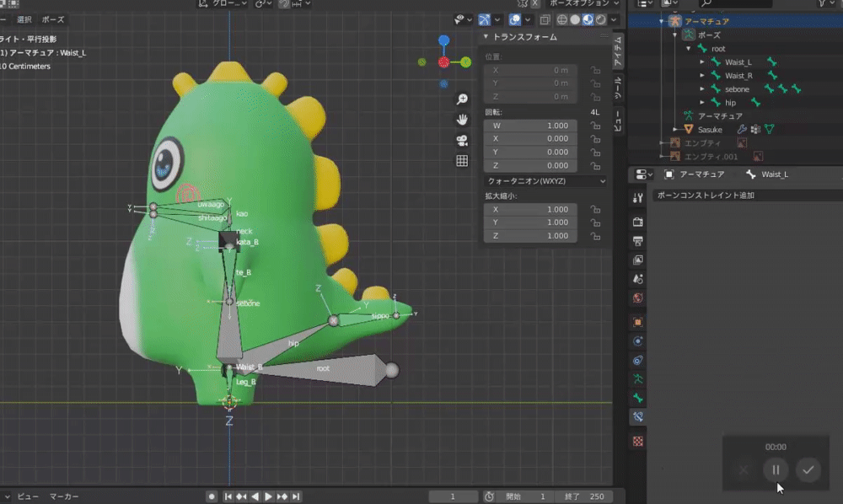843x504 pixels.
Task: Click the recording pause button
Action: pyautogui.click(x=776, y=469)
